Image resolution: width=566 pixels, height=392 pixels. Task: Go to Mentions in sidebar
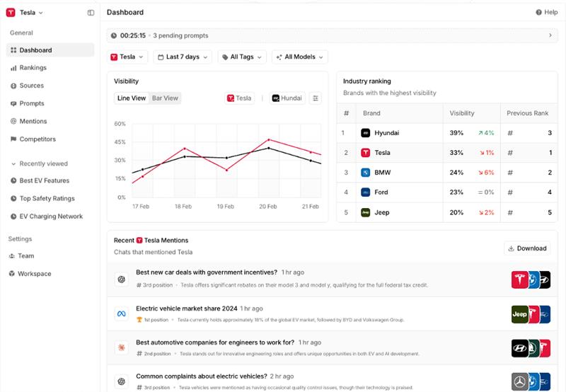point(33,121)
